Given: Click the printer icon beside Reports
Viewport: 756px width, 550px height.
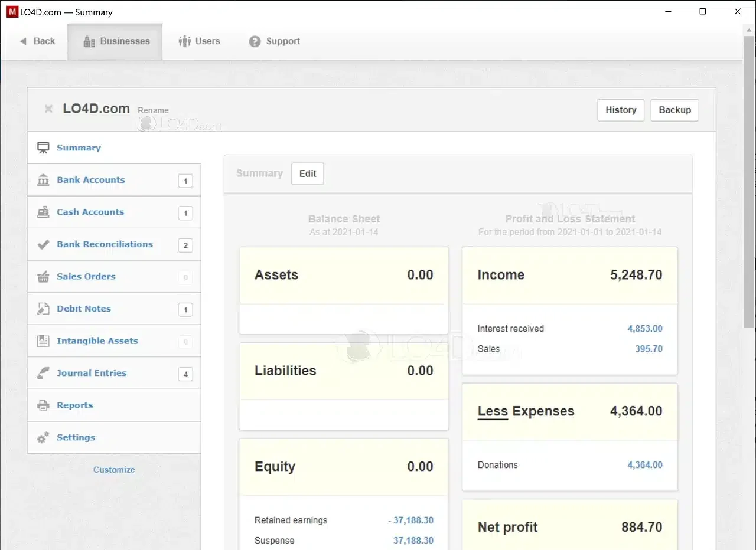Looking at the screenshot, I should pyautogui.click(x=43, y=405).
